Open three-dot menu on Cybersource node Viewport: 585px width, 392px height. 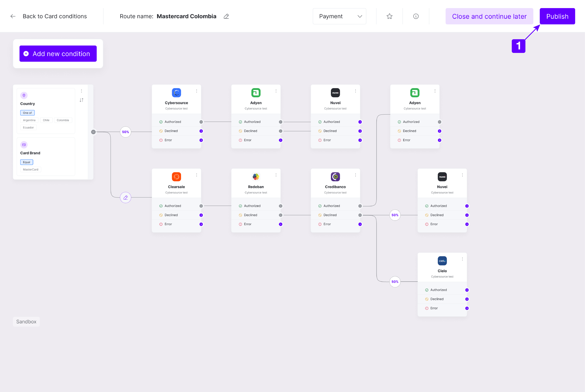(197, 91)
